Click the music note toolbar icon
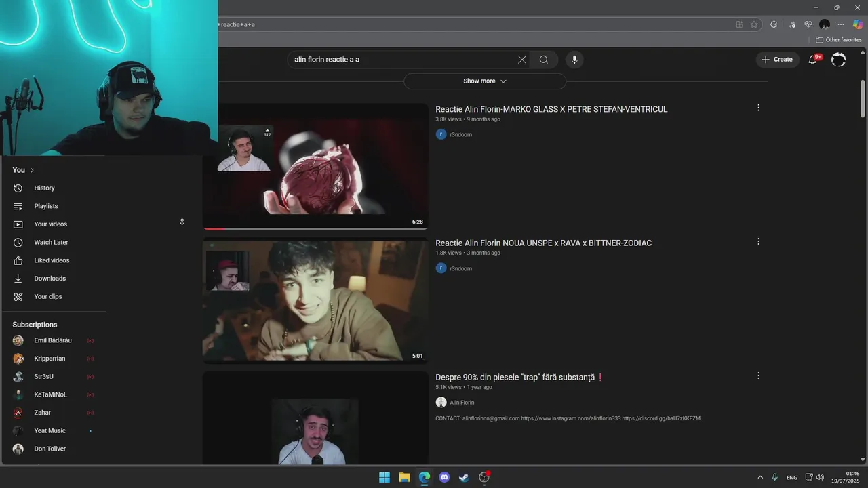The image size is (868, 488). [792, 24]
